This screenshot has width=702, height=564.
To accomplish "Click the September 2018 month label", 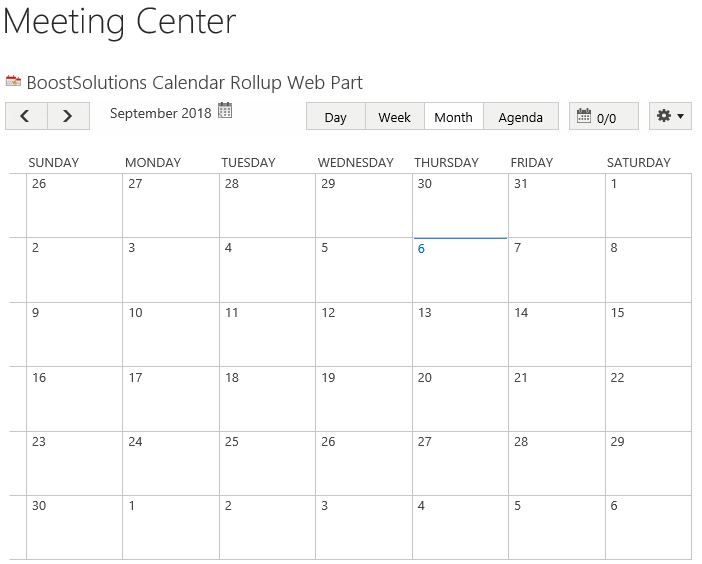I will [160, 113].
